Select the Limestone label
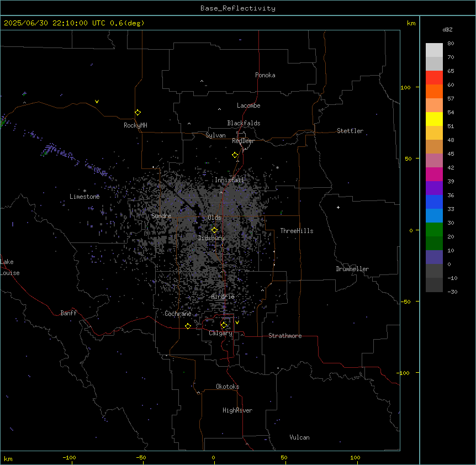The image size is (476, 465). click(84, 197)
